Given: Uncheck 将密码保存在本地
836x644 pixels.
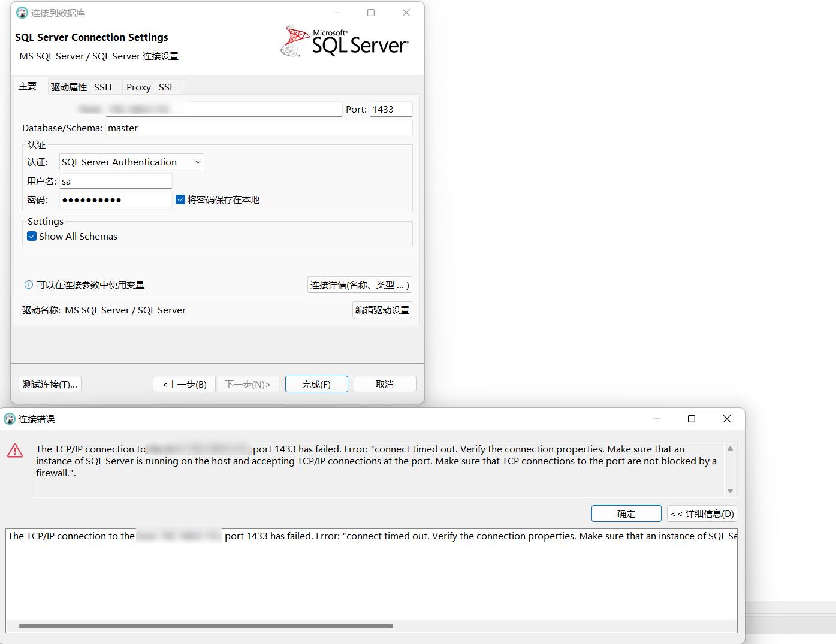Looking at the screenshot, I should 180,199.
